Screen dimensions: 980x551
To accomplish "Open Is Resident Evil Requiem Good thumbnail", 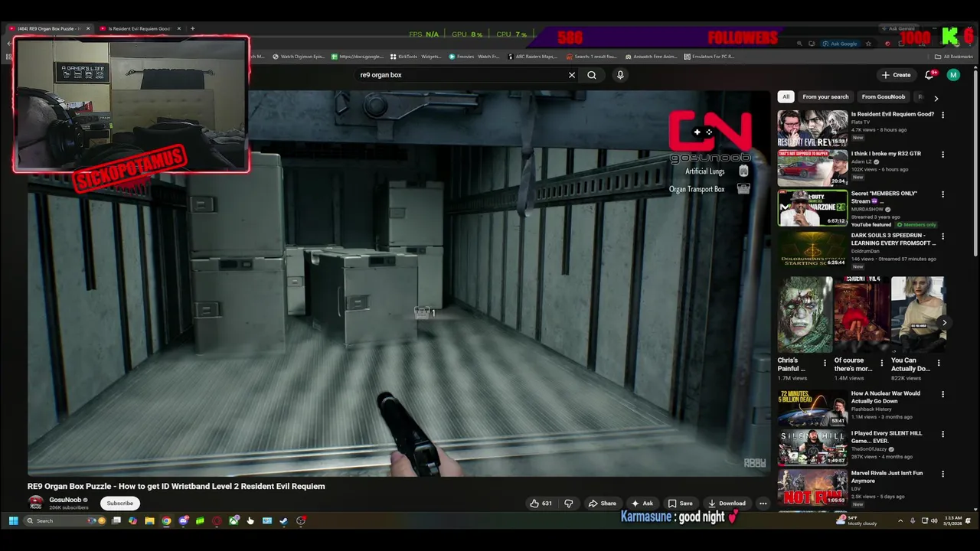I will [x=812, y=129].
